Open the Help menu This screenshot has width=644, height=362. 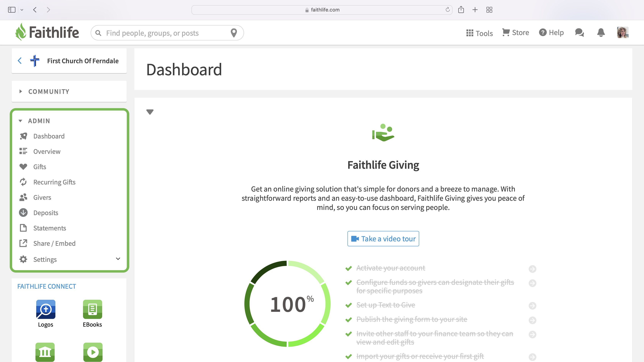coord(551,33)
